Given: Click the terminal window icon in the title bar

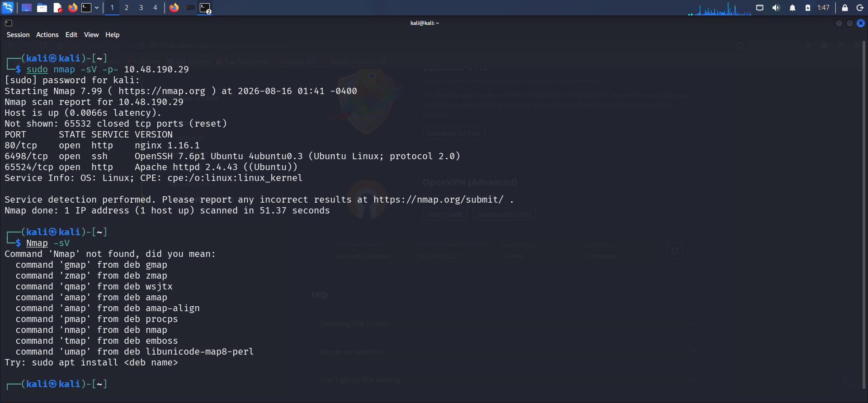Looking at the screenshot, I should (x=9, y=23).
